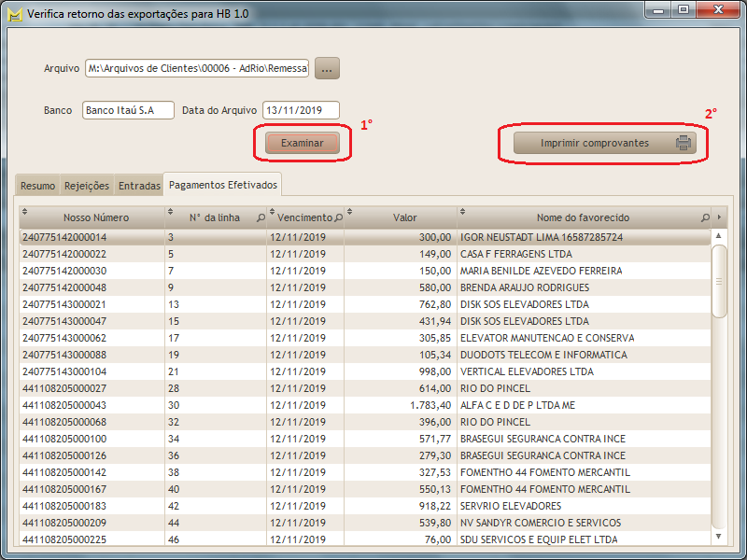Screen dimensions: 747x560
Task: Click the printer icon on Imprimir comprovantes
Action: [x=684, y=144]
